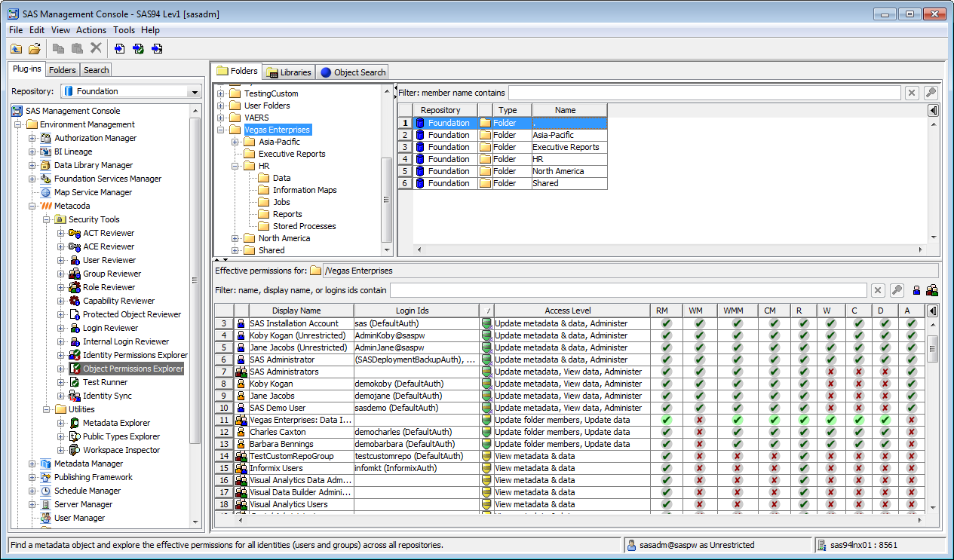Click the Test Runner plug-in icon
This screenshot has height=560, width=954.
pos(75,382)
